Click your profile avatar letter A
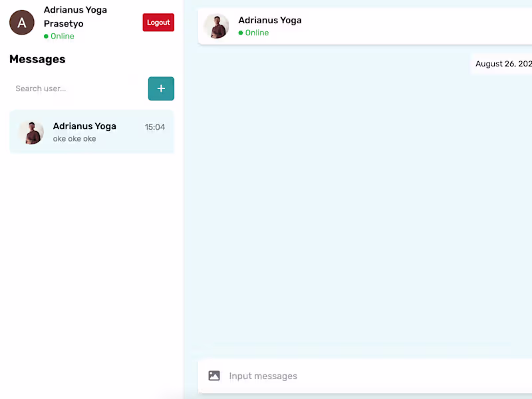This screenshot has height=399, width=532. (21, 23)
